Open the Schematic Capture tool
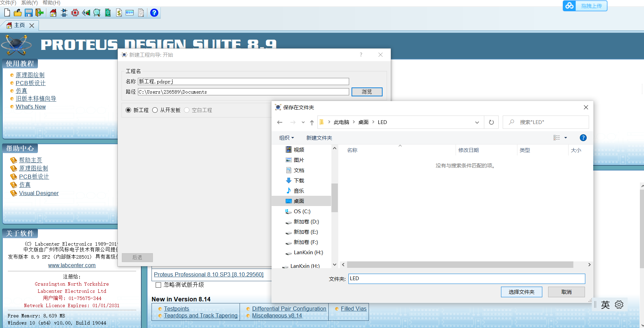Image resolution: width=644 pixels, height=328 pixels. pos(64,13)
